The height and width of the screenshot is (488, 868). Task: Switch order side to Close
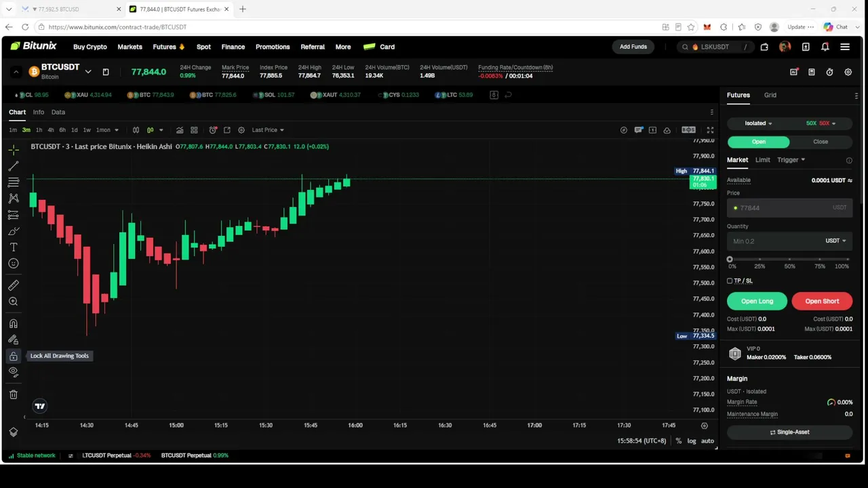(x=821, y=142)
